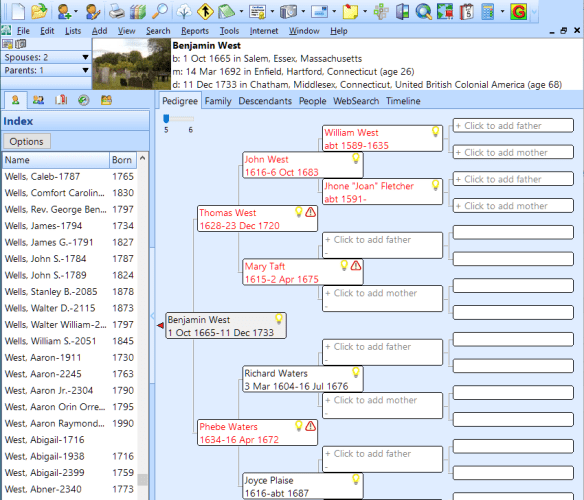This screenshot has height=500, width=584.
Task: Open the blue calculator icon
Action: point(488,11)
